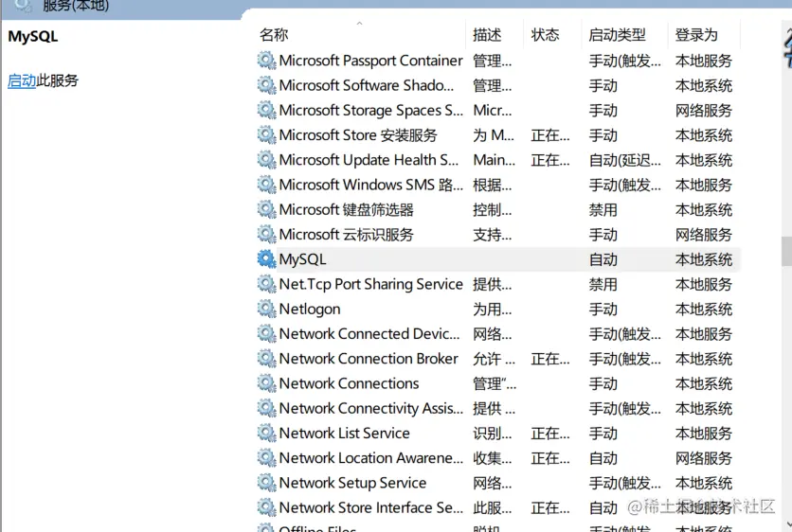Click the gear icon beside Network Connectivity Assistant

coord(266,408)
